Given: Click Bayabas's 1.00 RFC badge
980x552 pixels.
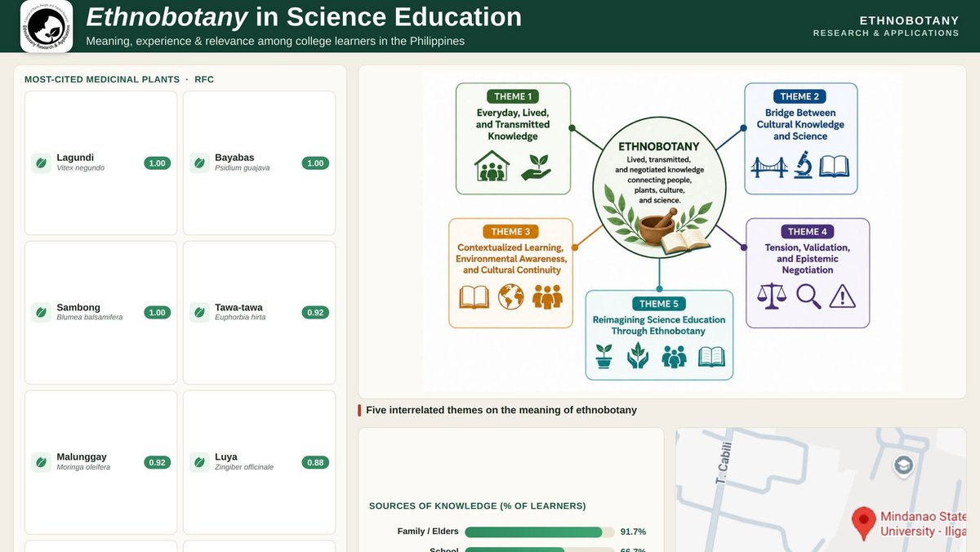Looking at the screenshot, I should [x=315, y=163].
